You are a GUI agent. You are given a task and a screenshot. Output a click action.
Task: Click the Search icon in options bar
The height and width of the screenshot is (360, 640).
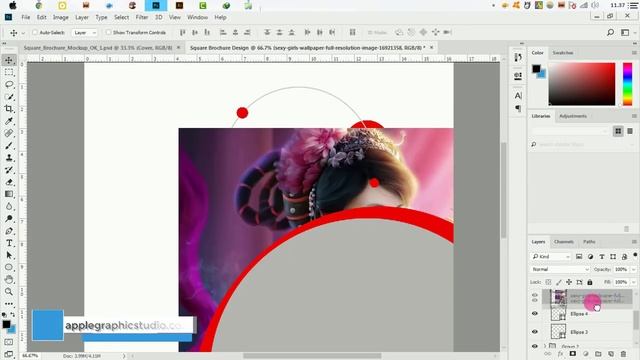click(610, 32)
